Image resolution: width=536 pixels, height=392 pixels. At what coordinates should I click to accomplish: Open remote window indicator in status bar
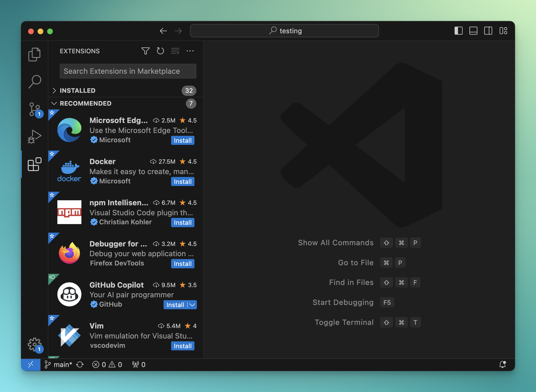click(31, 364)
